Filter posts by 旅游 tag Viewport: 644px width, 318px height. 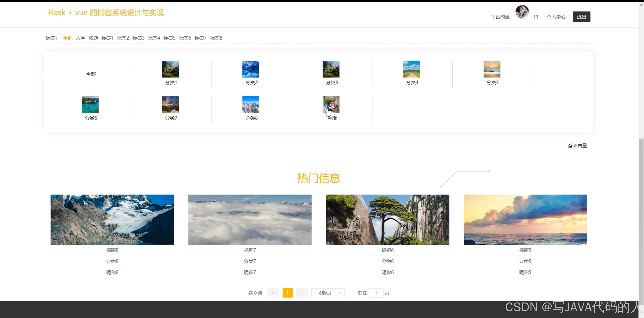point(93,38)
